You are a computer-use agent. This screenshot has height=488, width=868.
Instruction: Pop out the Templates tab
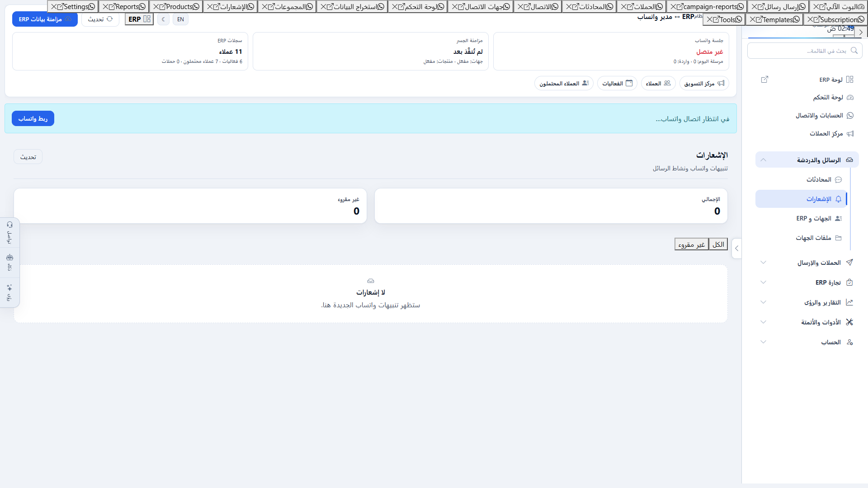(759, 19)
